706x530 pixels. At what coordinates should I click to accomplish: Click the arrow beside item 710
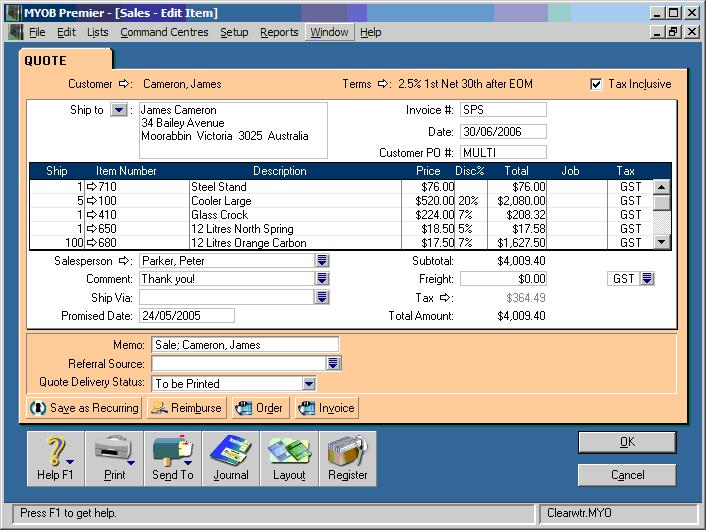tap(92, 186)
